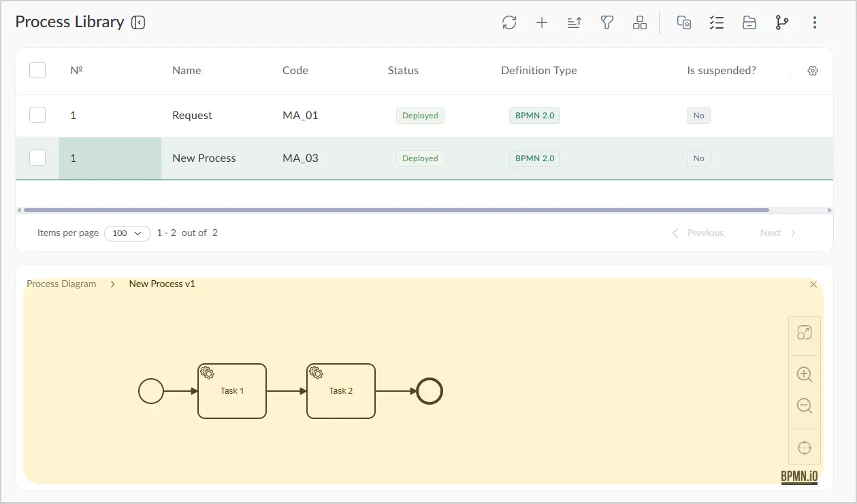Click the No badge in New Process row
Image resolution: width=857 pixels, height=504 pixels.
coord(699,158)
